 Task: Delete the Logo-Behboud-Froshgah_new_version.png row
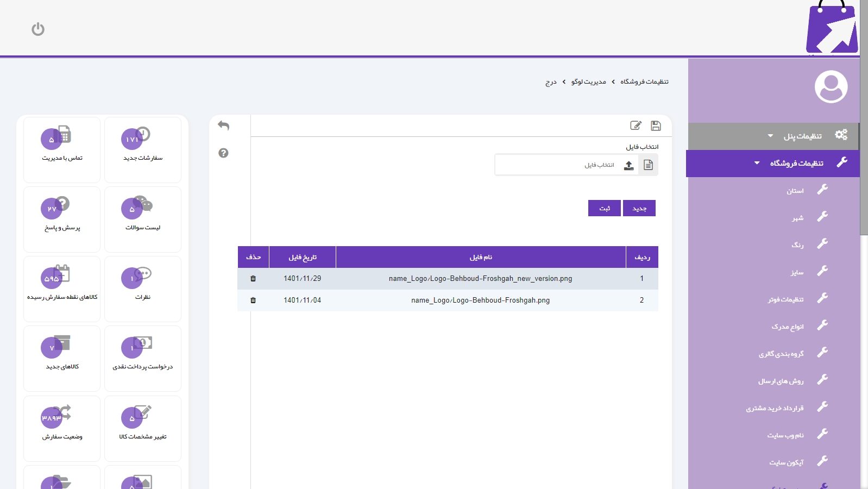click(253, 279)
